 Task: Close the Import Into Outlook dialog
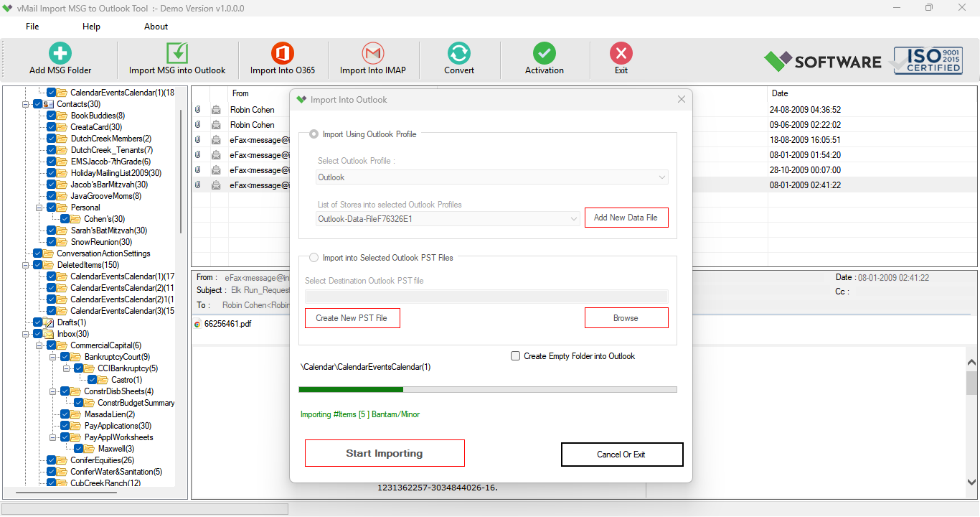point(682,99)
